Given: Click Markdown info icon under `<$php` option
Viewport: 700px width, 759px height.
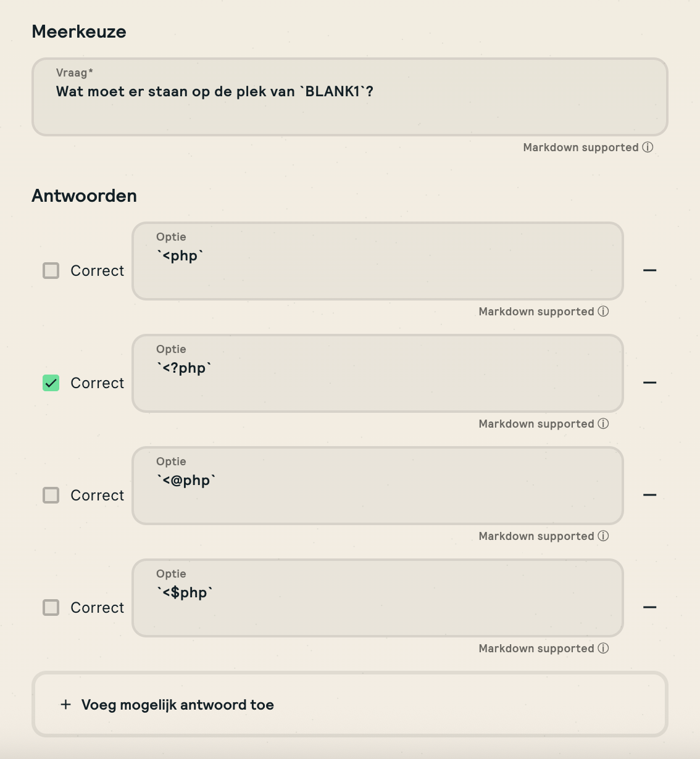Looking at the screenshot, I should [x=603, y=649].
